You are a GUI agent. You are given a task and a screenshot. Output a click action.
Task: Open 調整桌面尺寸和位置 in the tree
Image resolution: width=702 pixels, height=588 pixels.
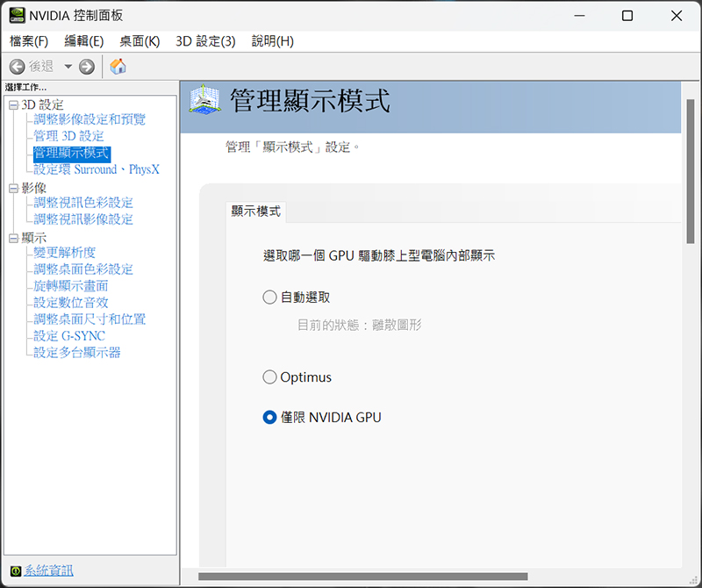click(x=90, y=319)
